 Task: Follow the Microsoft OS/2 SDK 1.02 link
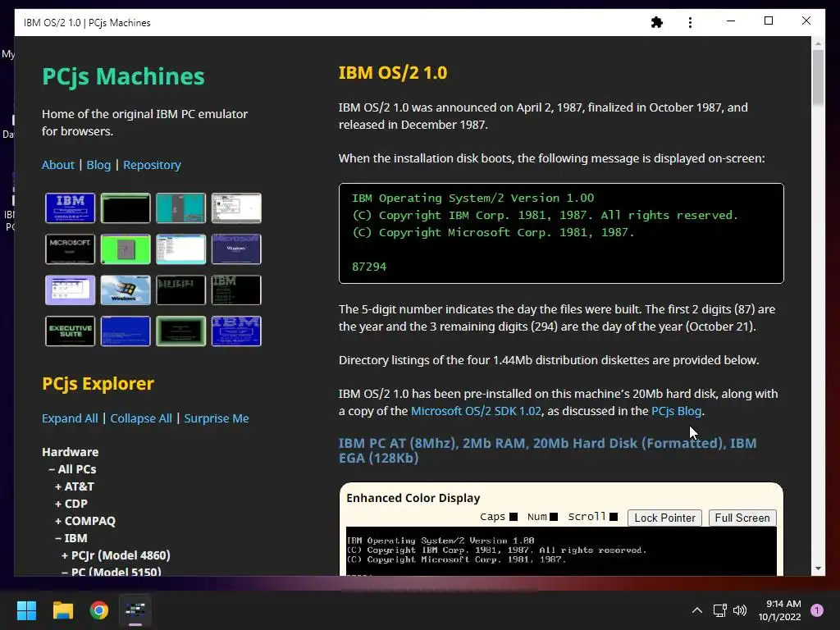tap(476, 411)
